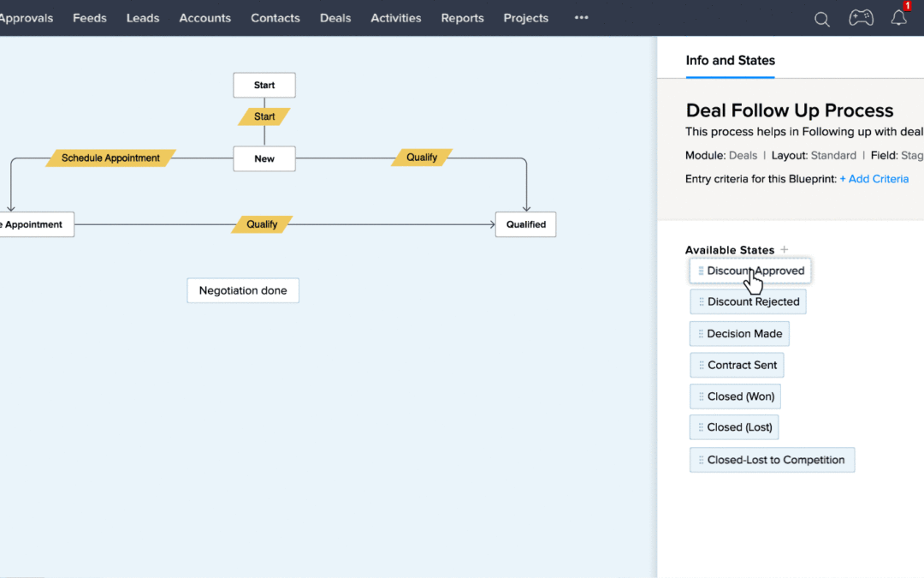
Task: Click the Schedule Appointment transition label
Action: [110, 158]
